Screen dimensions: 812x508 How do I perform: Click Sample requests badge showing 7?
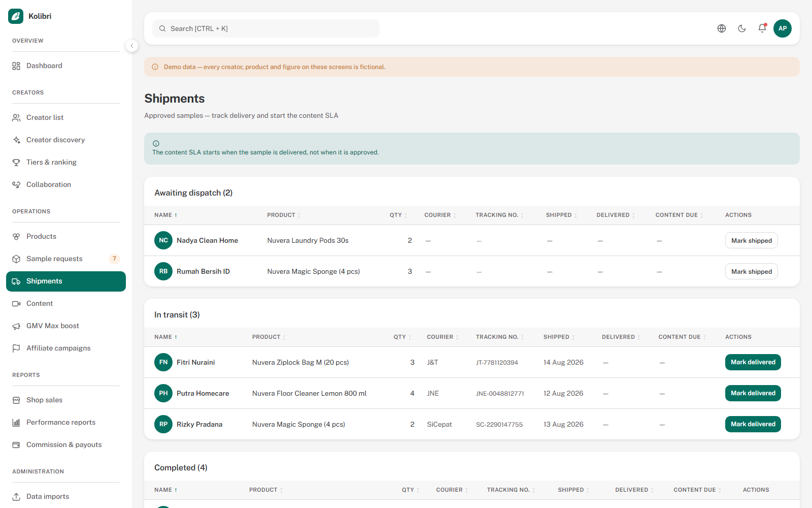(114, 259)
